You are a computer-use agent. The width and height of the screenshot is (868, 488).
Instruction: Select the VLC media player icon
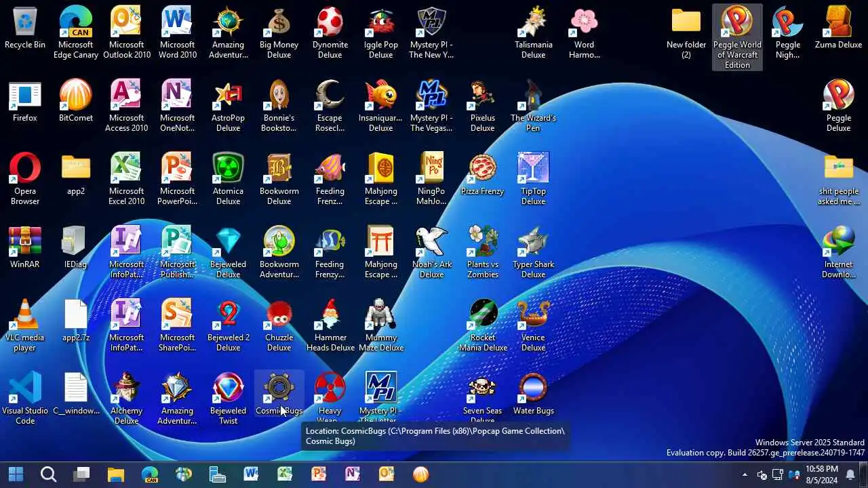(25, 325)
